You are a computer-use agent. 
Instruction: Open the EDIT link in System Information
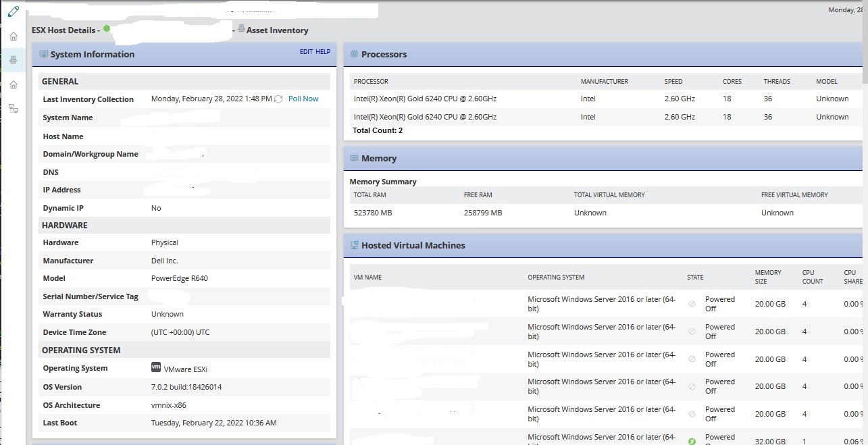306,52
